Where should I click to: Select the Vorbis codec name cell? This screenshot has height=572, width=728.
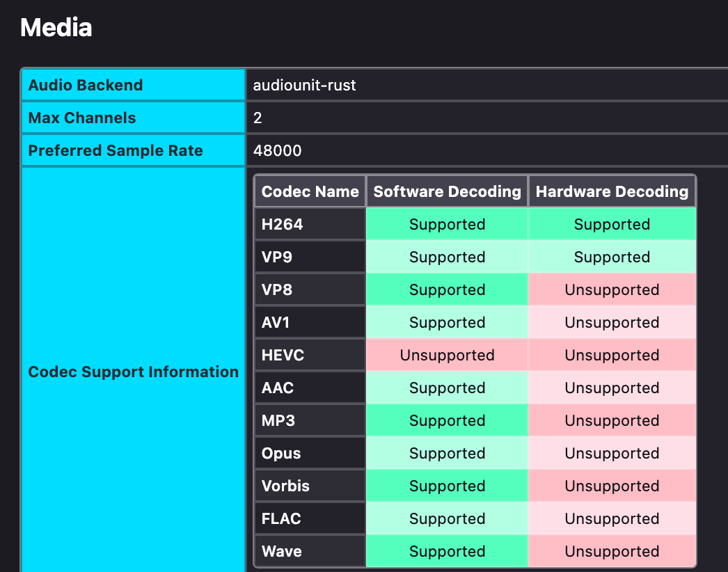pyautogui.click(x=310, y=486)
